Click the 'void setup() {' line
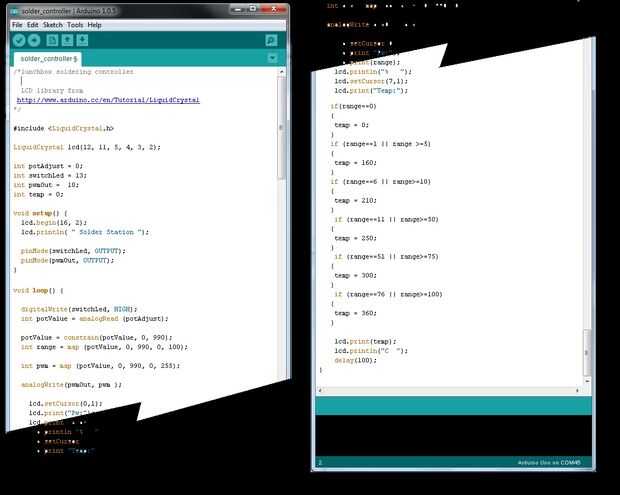The width and height of the screenshot is (620, 495). tap(40, 213)
